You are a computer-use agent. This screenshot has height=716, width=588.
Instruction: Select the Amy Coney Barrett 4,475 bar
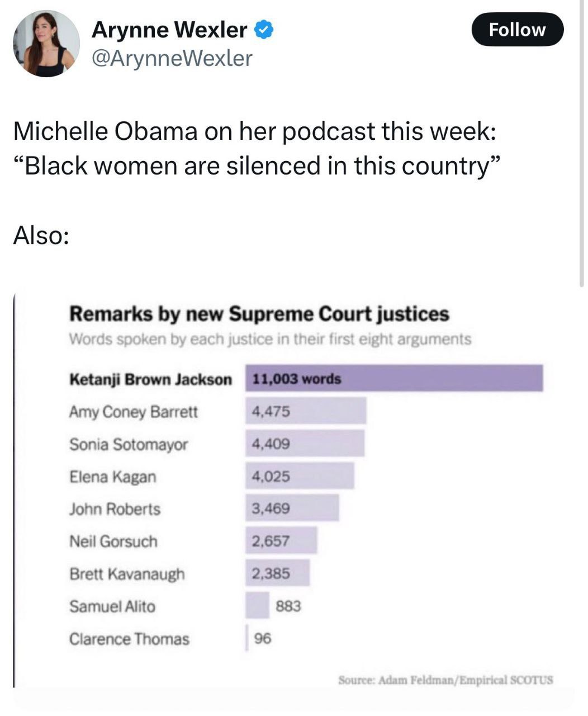pyautogui.click(x=306, y=411)
